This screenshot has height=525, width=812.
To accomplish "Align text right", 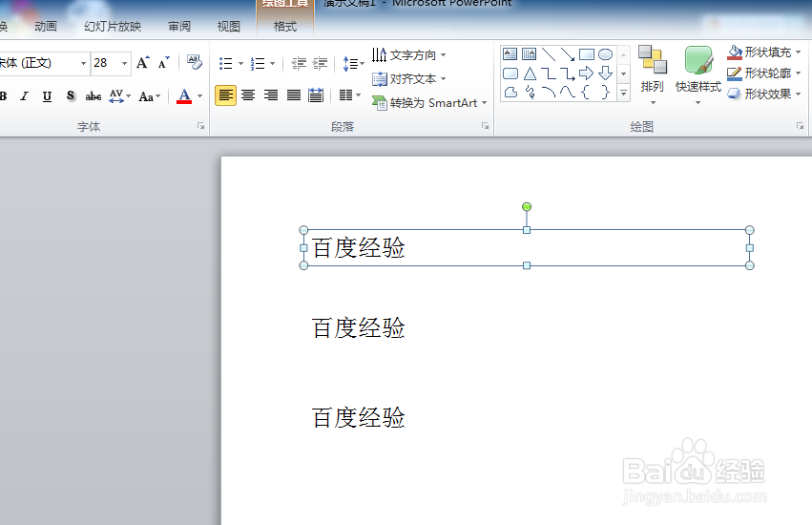I will tap(271, 95).
